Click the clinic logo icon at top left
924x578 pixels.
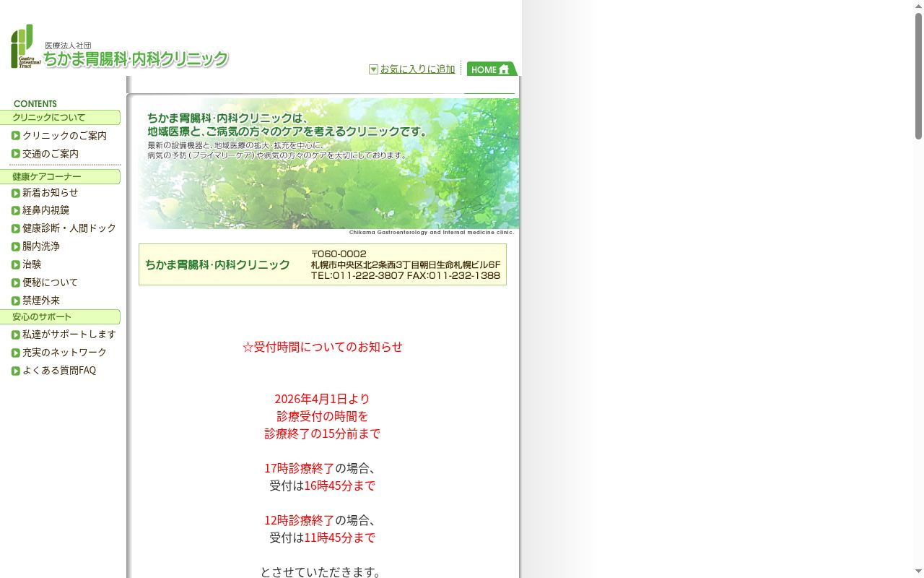[x=25, y=46]
